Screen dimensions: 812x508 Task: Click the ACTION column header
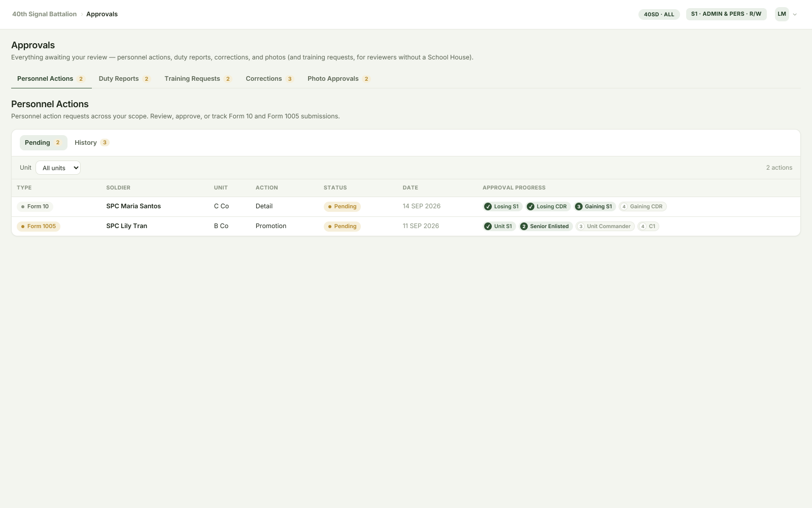click(267, 188)
